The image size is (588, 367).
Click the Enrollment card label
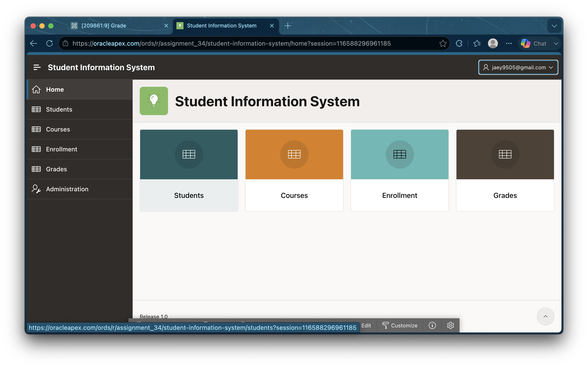click(400, 195)
